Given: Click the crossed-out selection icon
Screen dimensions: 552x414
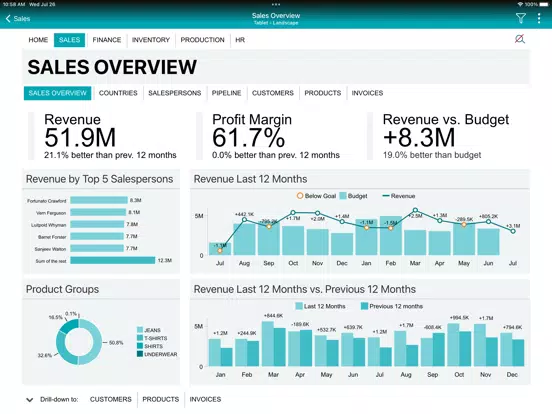Looking at the screenshot, I should 520,39.
